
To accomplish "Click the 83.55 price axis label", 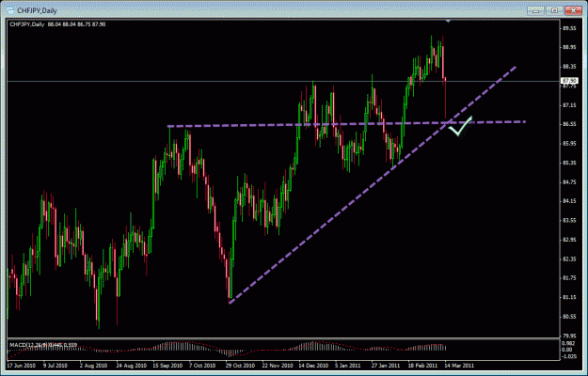I will click(x=569, y=220).
